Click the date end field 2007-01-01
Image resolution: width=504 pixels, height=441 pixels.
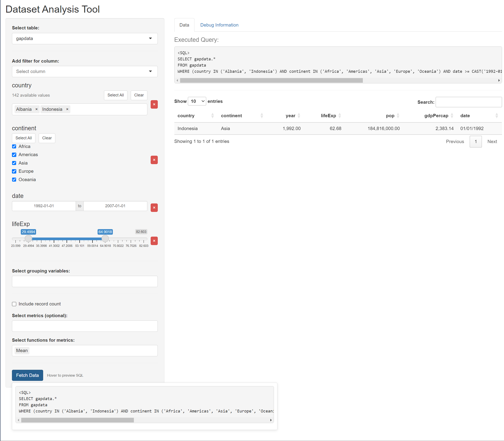coord(115,206)
